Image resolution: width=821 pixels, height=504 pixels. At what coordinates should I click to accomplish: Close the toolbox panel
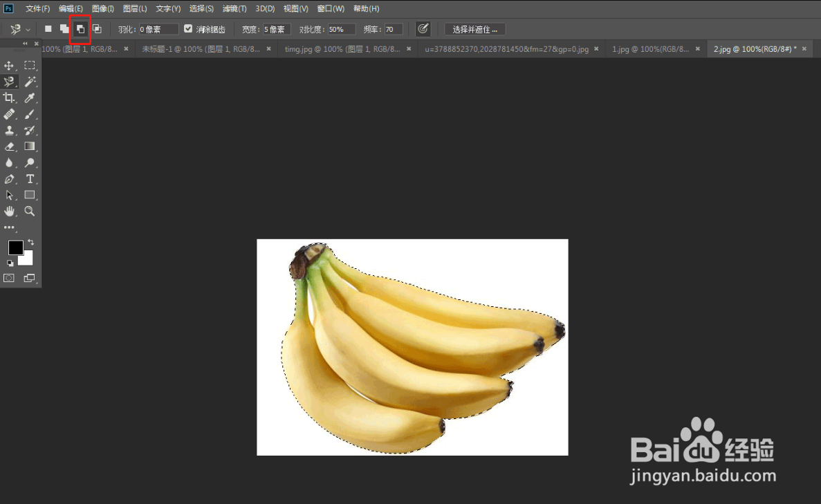point(36,44)
